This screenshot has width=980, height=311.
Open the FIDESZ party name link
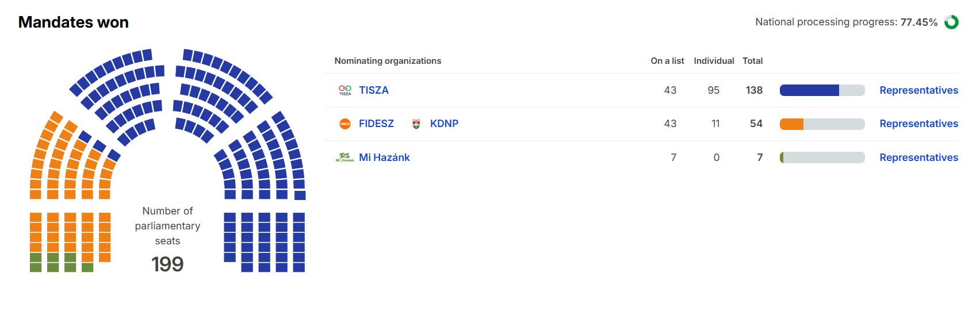coord(376,124)
